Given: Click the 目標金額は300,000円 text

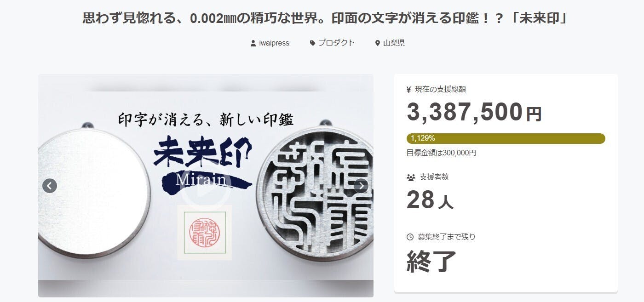Looking at the screenshot, I should [x=441, y=153].
